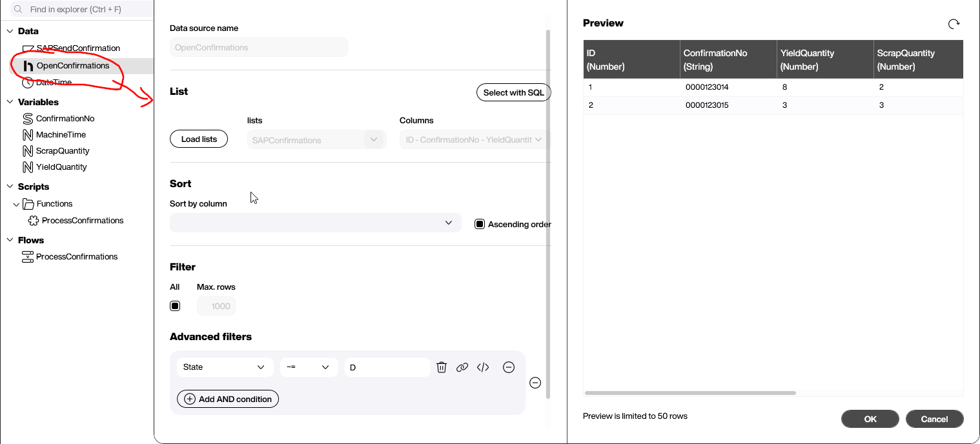
Task: Collapse the Variables section
Action: (x=9, y=102)
